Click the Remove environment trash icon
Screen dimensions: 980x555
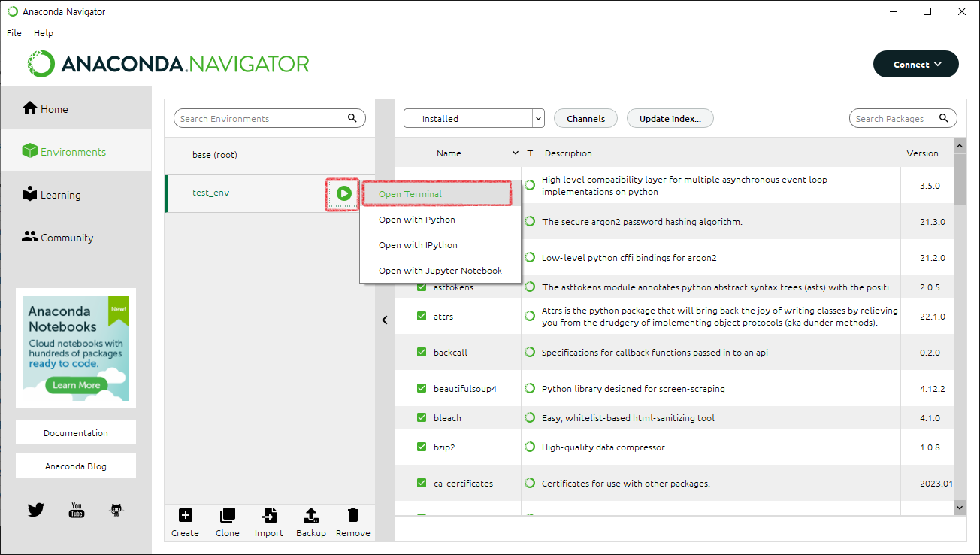coord(352,515)
